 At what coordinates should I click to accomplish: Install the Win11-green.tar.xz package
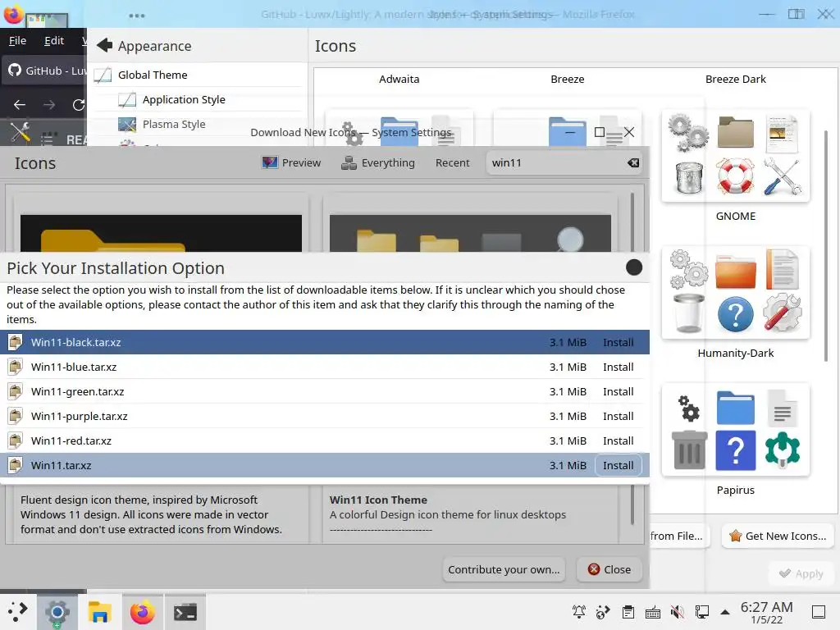(x=618, y=391)
